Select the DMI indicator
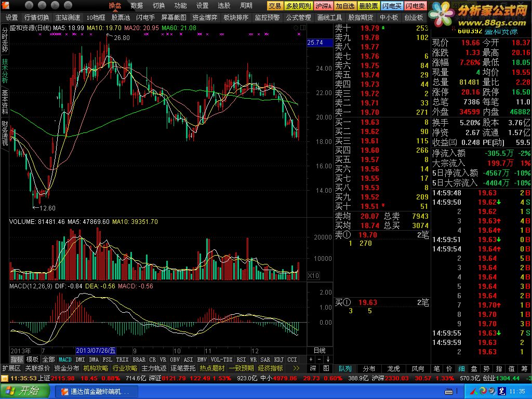 pyautogui.click(x=80, y=360)
